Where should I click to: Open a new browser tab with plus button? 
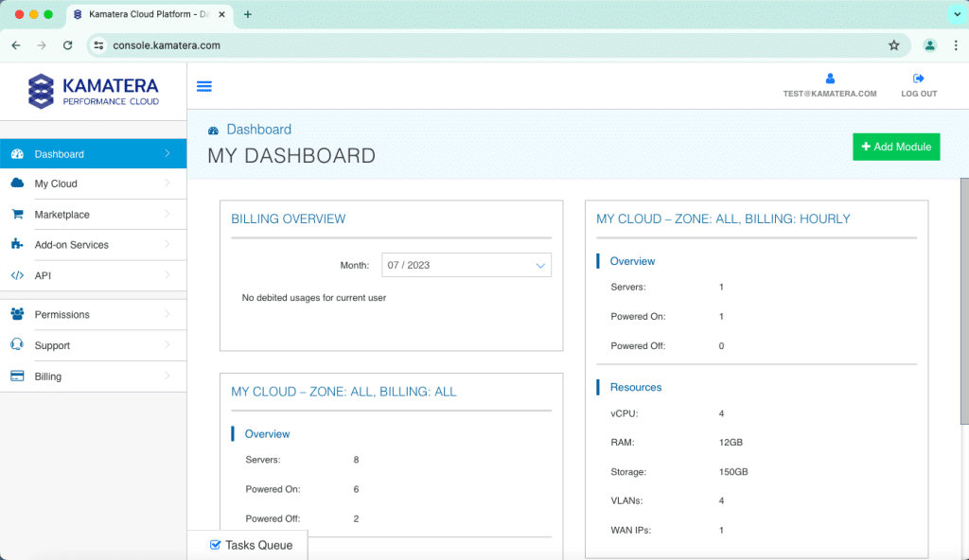click(x=248, y=14)
